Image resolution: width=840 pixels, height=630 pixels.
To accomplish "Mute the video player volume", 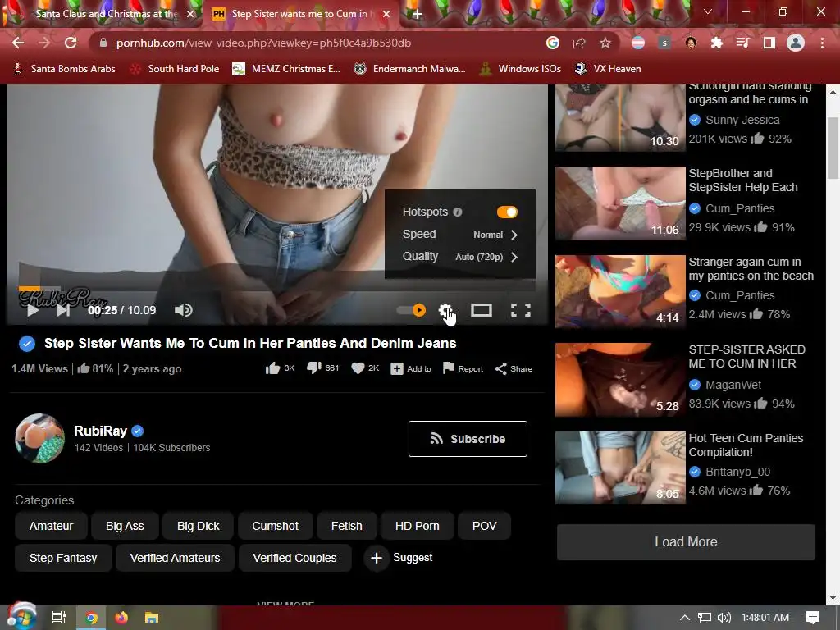I will pyautogui.click(x=183, y=310).
